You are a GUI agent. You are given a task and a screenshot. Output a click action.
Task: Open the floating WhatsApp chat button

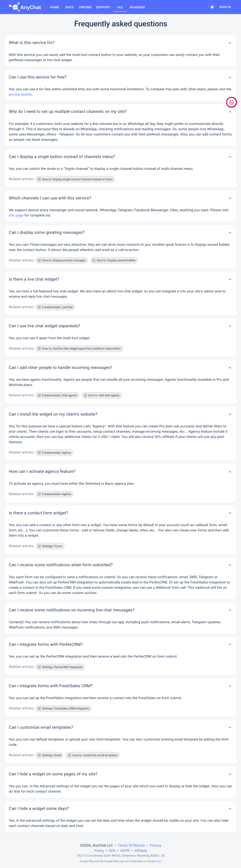231,102
